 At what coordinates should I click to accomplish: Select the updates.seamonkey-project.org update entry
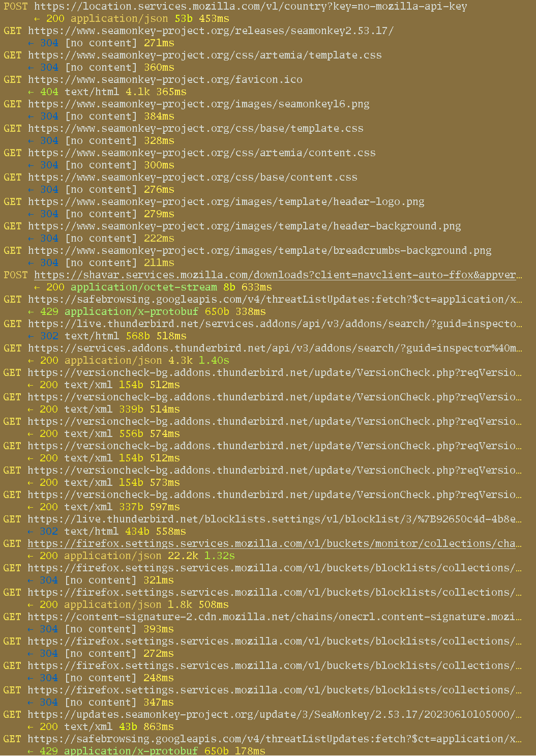[270, 714]
